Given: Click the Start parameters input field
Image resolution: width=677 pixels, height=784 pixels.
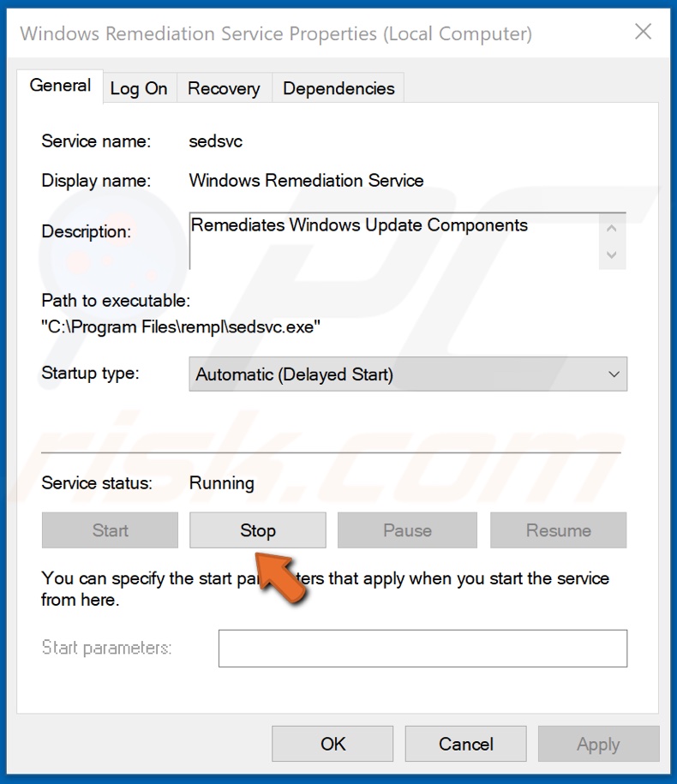Looking at the screenshot, I should point(424,648).
